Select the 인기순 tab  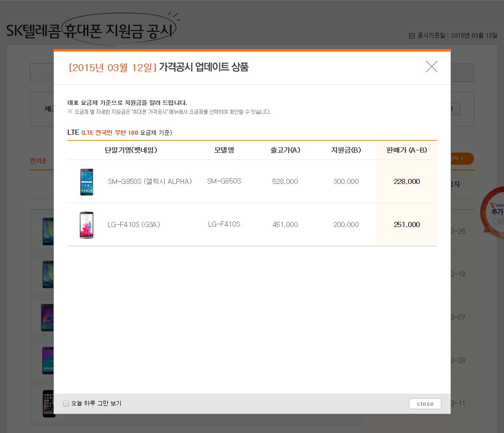coord(38,161)
